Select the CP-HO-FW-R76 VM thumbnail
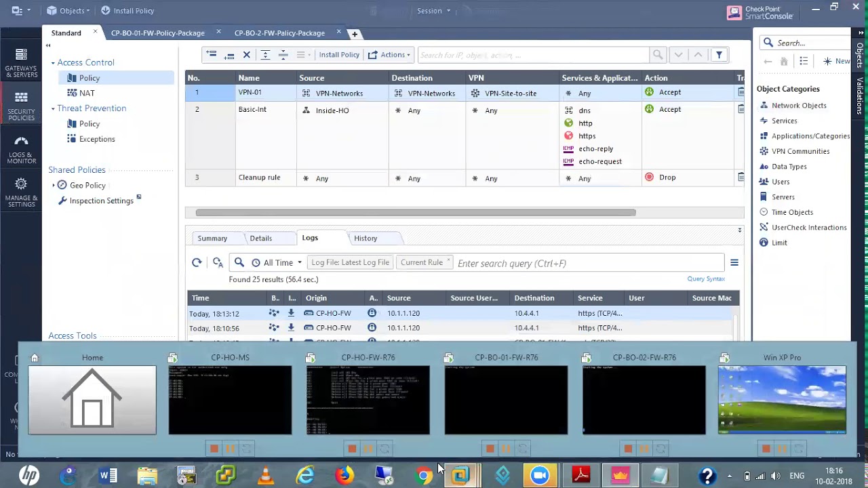The width and height of the screenshot is (868, 488). click(x=368, y=400)
